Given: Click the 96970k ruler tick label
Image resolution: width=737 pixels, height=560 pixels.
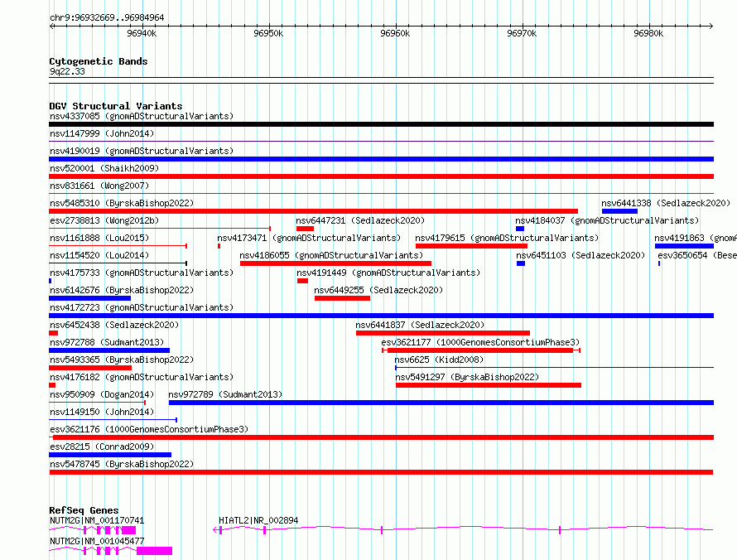Looking at the screenshot, I should 522,33.
